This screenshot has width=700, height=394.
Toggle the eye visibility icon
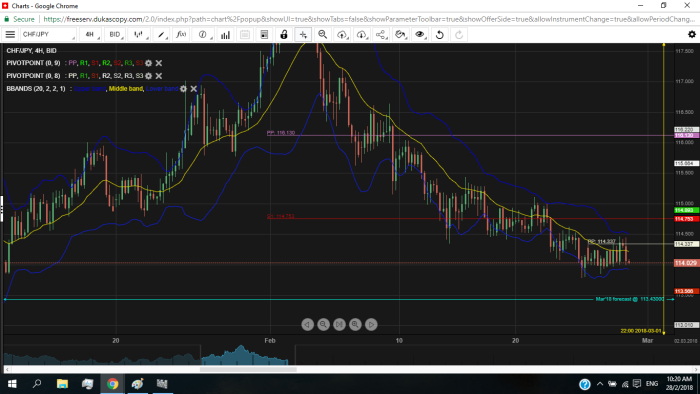420,34
